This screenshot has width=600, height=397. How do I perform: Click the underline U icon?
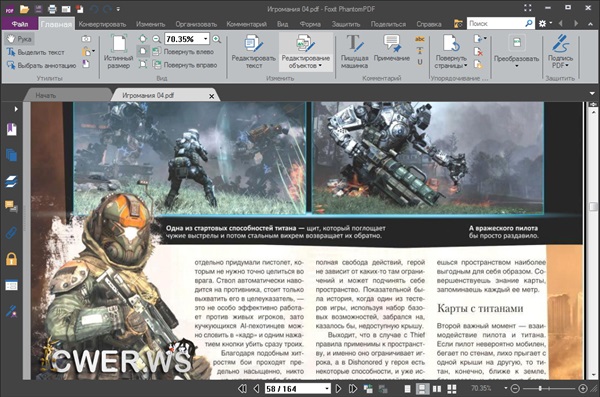tap(420, 62)
